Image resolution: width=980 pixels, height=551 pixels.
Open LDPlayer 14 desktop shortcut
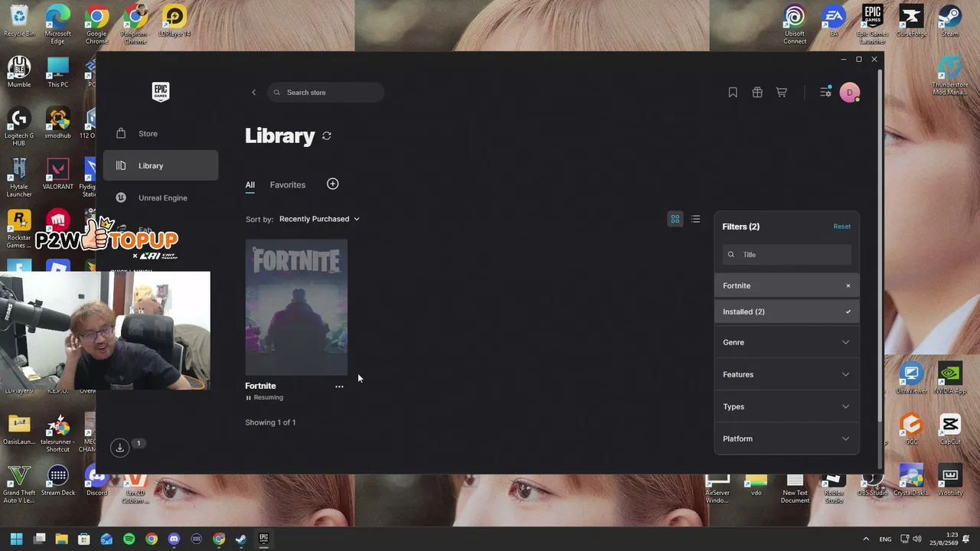pyautogui.click(x=175, y=21)
